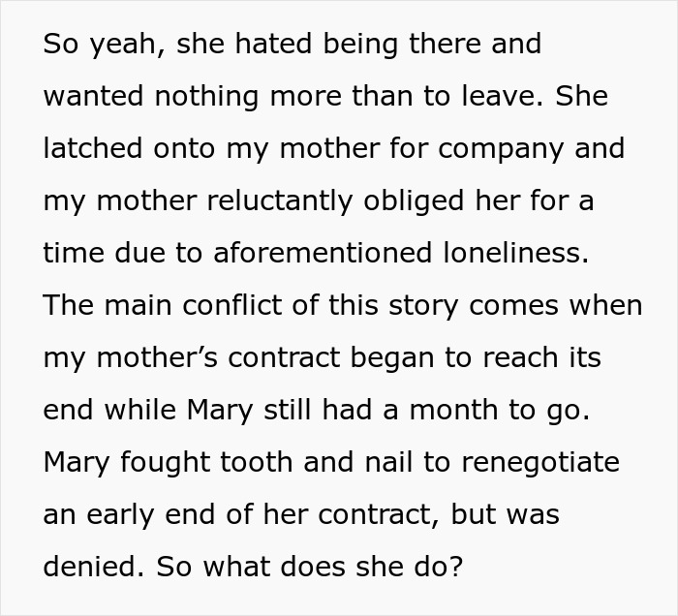This screenshot has width=678, height=616.
Task: Click the word "renegotiate"
Action: [540, 461]
